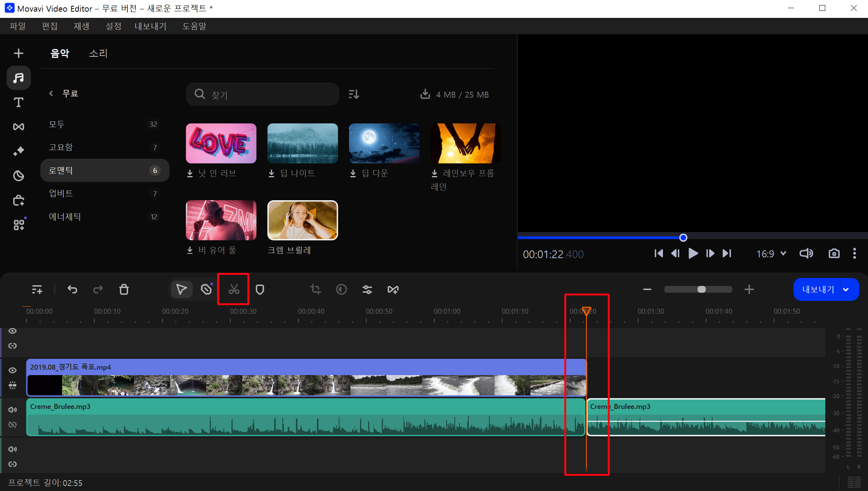Click the timeline zoom slider handle
The image size is (868, 491).
pyautogui.click(x=701, y=290)
